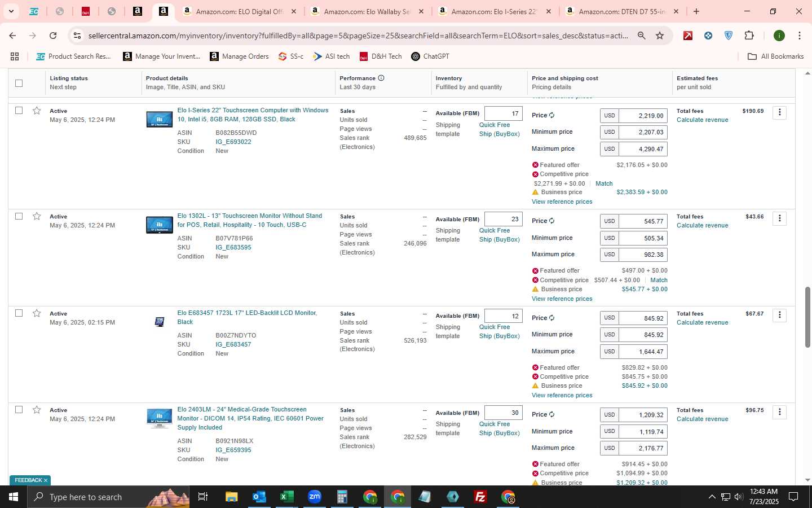Click the zoom magnifier in the address bar
The height and width of the screenshot is (508, 812).
click(641, 36)
